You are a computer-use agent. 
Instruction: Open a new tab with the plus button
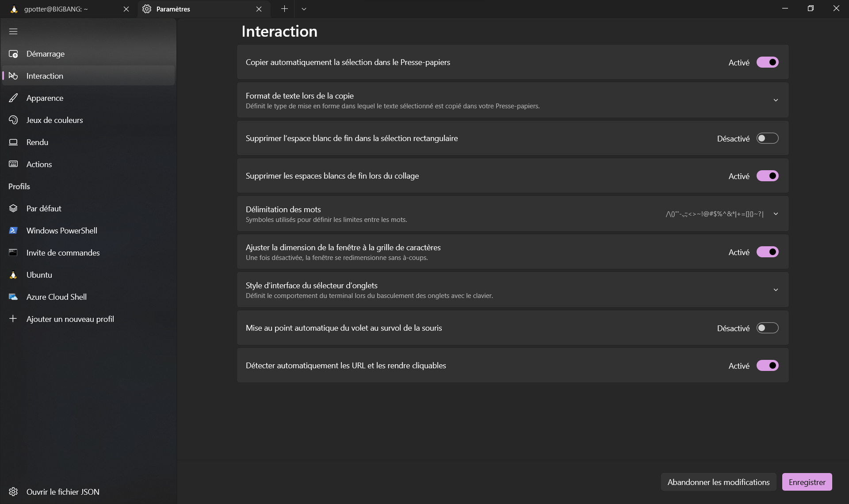pyautogui.click(x=284, y=9)
